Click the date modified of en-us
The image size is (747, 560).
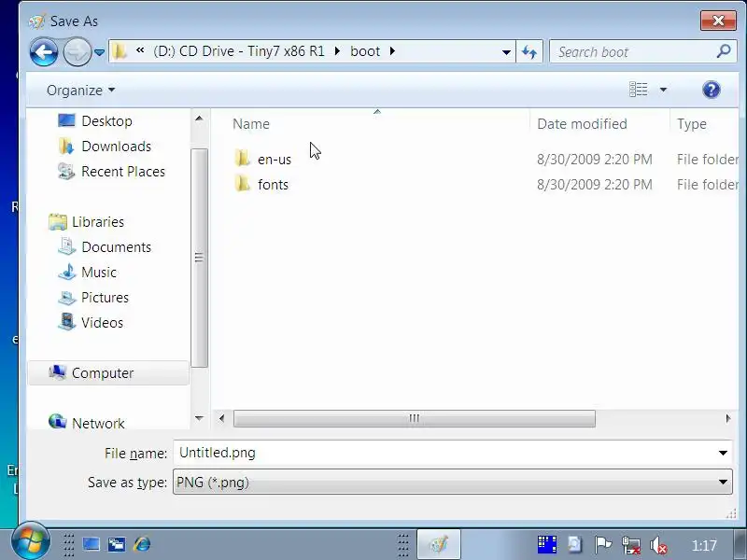click(595, 160)
